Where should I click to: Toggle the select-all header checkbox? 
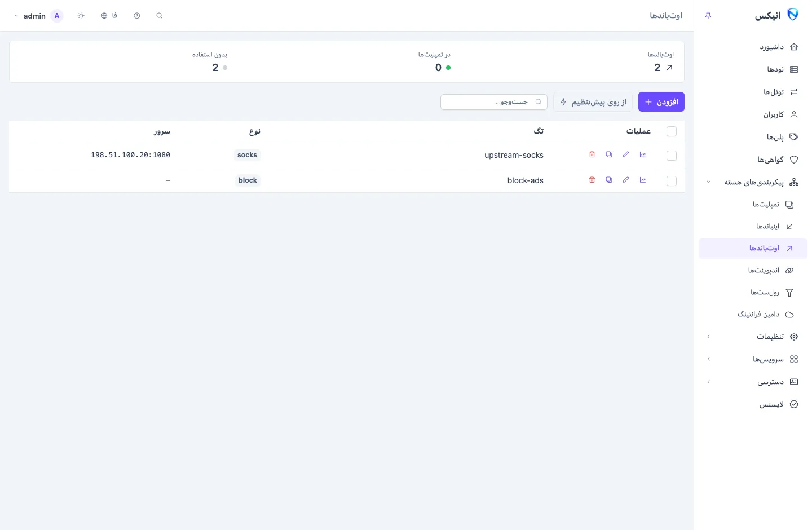click(672, 131)
